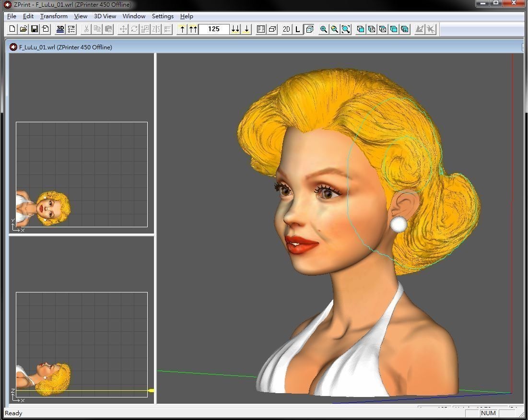Open the Transform menu
The image size is (528, 420).
click(54, 16)
